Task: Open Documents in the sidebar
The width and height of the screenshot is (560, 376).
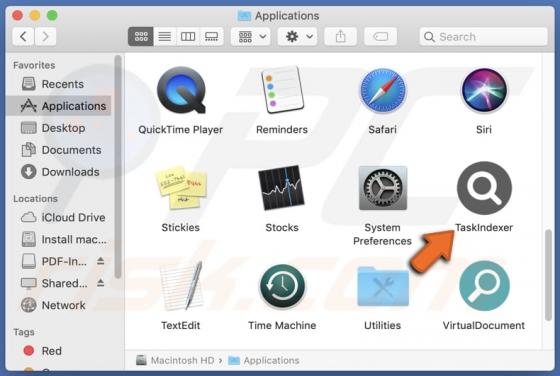Action: coord(59,150)
